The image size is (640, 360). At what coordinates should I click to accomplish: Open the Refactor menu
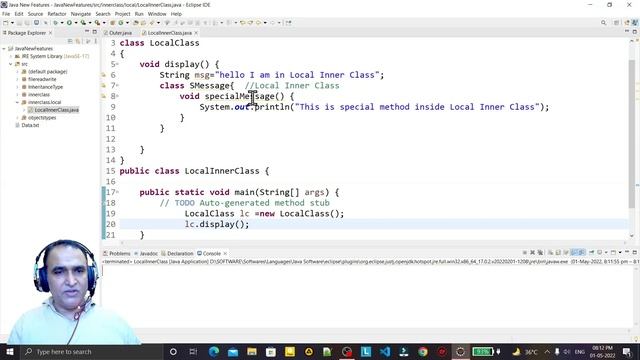tap(57, 14)
